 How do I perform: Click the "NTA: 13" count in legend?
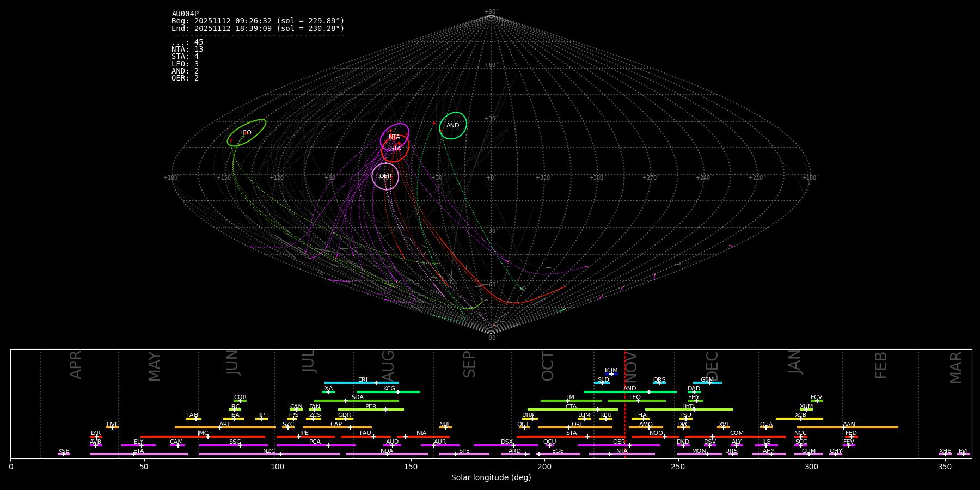187,50
